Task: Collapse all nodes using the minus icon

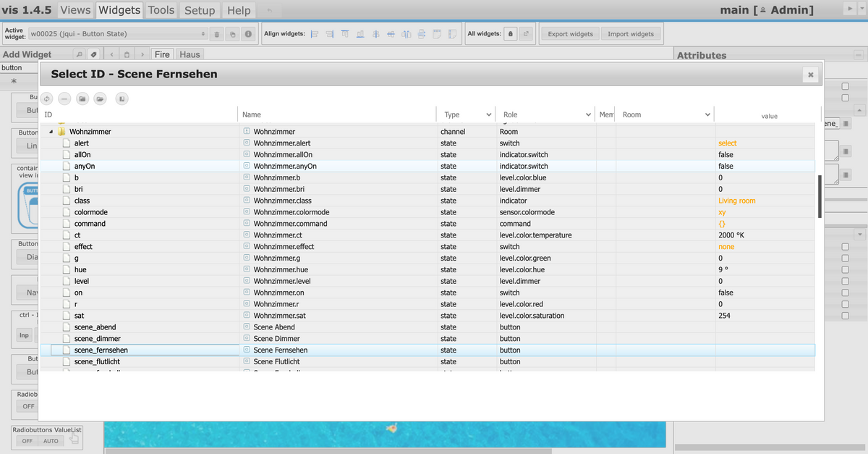Action: 64,98
